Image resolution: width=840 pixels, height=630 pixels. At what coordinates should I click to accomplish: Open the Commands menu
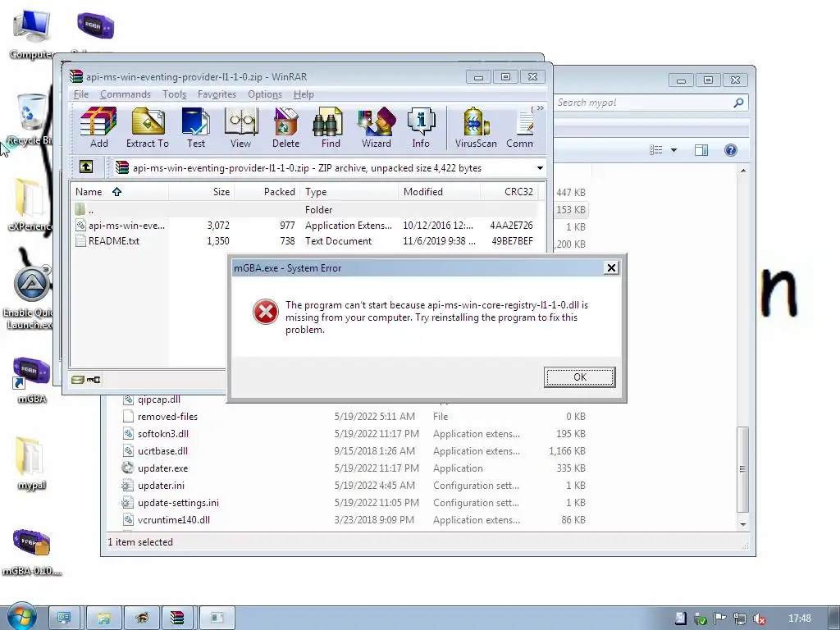tap(126, 94)
